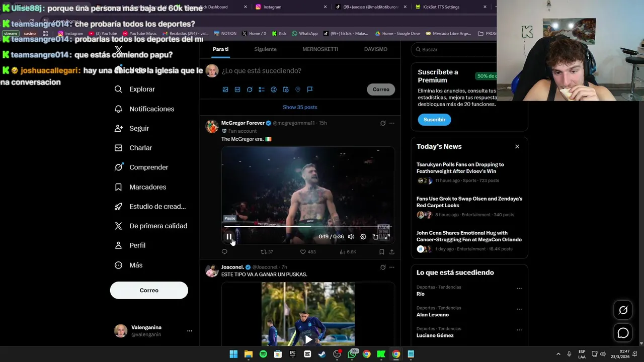View analytics showing 6.8K views

tap(348, 252)
